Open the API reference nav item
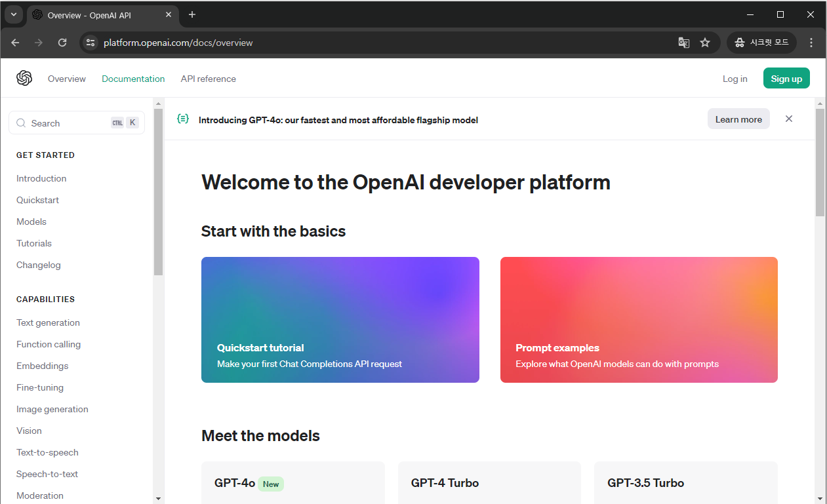The image size is (827, 504). 208,79
